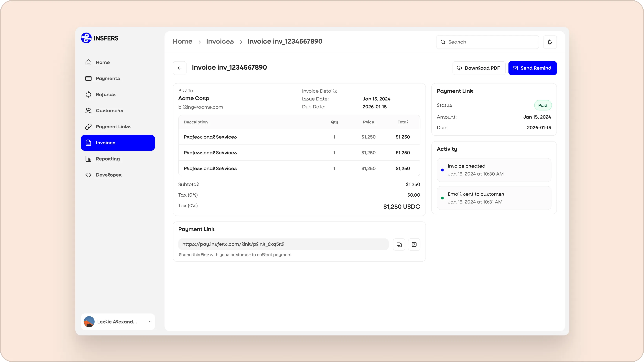
Task: Open the Developer section
Action: 118,175
